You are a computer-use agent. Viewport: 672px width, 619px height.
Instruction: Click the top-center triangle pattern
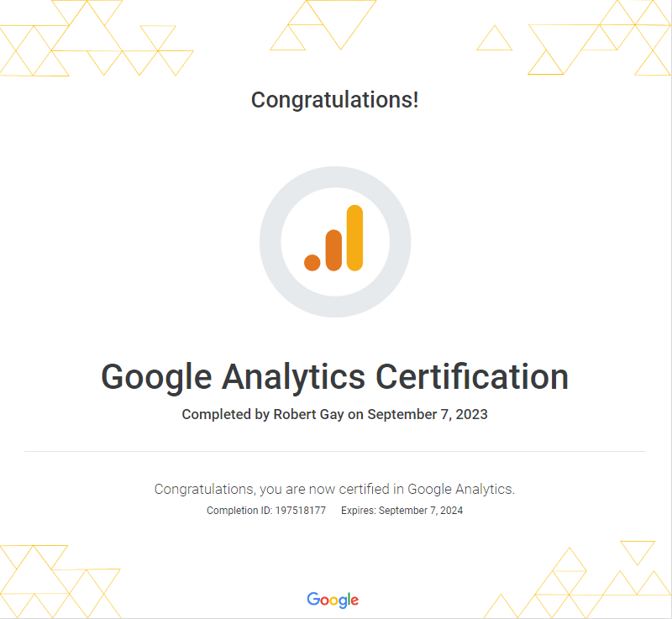pos(323,25)
